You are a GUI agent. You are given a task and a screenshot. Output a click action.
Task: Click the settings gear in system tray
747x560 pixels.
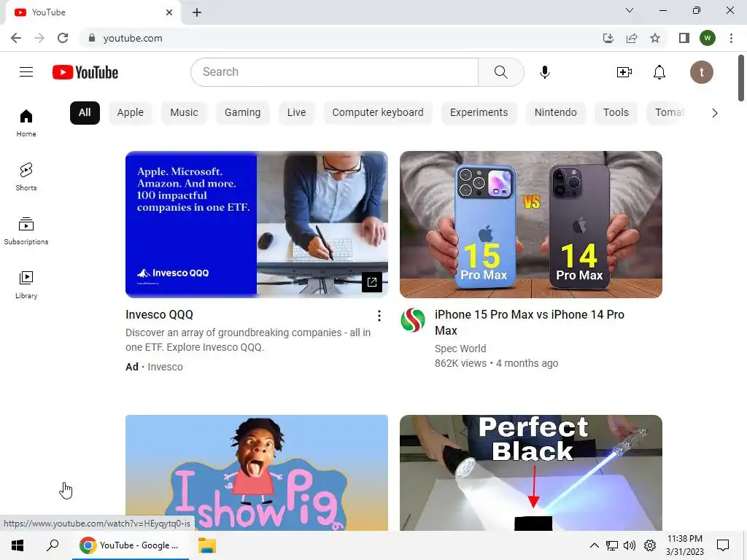tap(650, 545)
